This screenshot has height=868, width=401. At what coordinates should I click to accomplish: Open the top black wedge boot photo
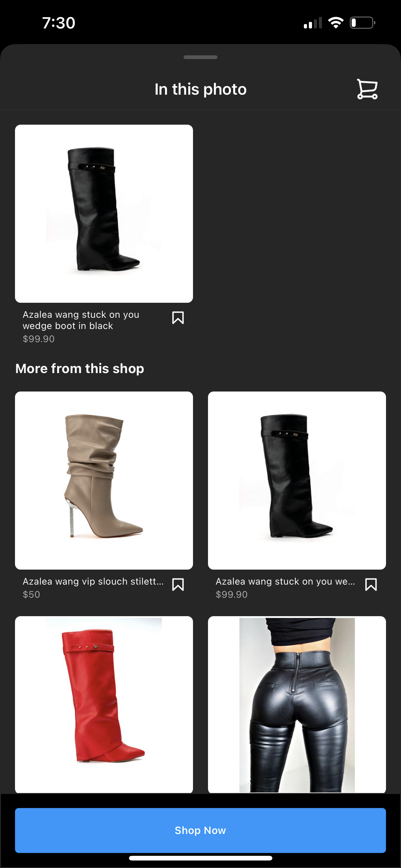(104, 214)
